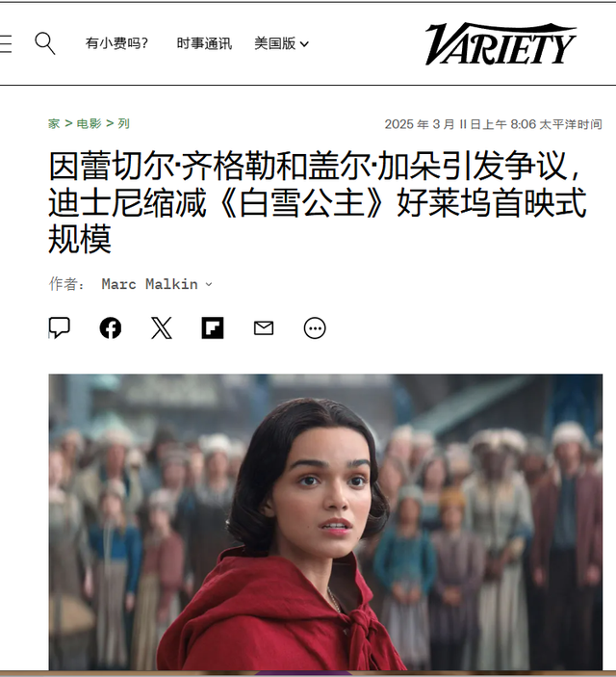Open author Marc Malkin's name link

pyautogui.click(x=150, y=284)
